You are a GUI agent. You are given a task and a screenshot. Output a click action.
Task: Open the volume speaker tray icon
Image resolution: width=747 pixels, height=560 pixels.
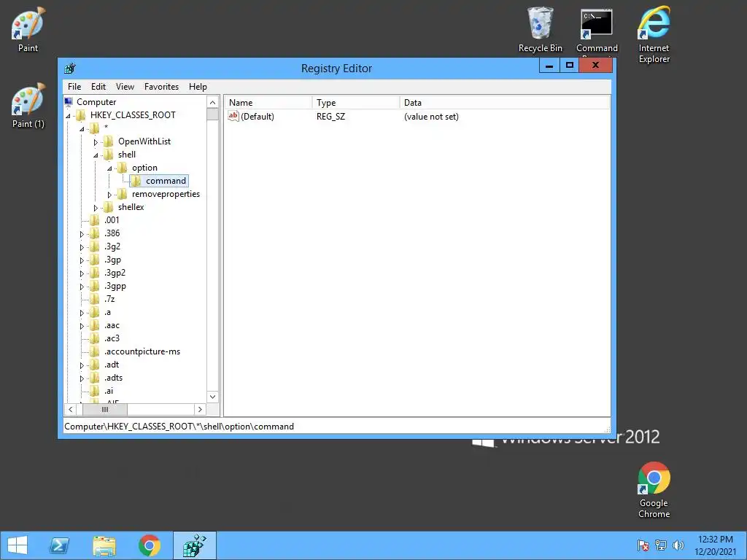[678, 545]
